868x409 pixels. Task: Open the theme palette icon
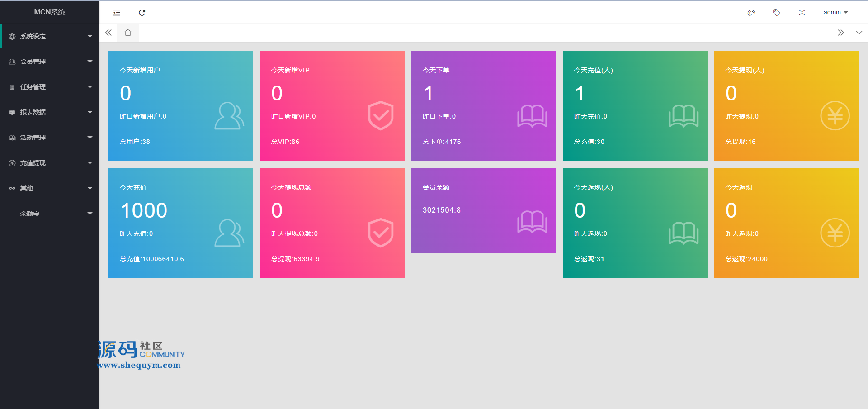tap(751, 13)
